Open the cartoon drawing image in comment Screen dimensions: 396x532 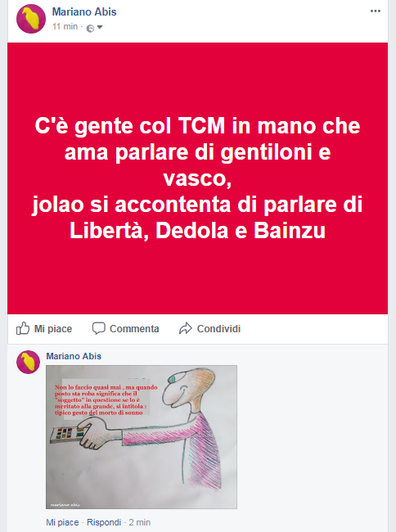[142, 437]
